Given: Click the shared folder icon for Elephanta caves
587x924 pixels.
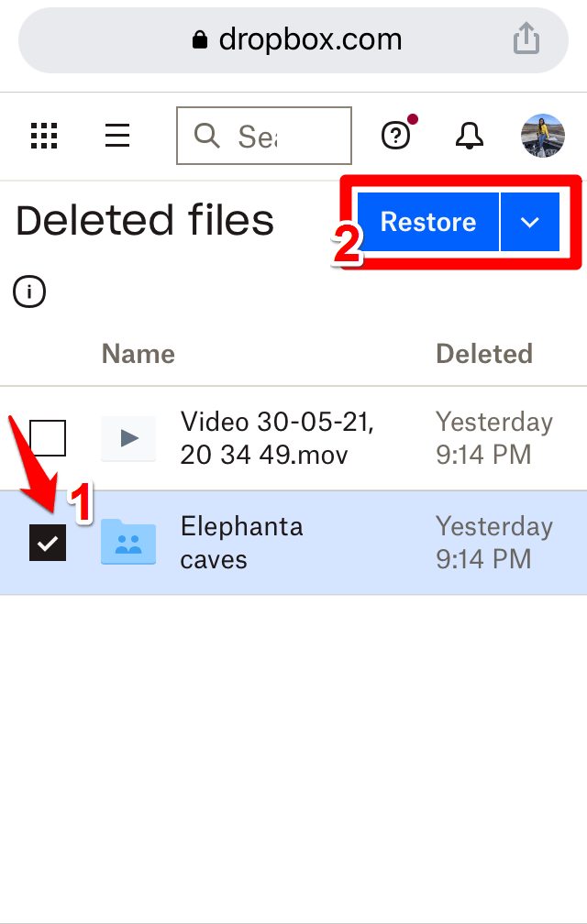Looking at the screenshot, I should (127, 543).
